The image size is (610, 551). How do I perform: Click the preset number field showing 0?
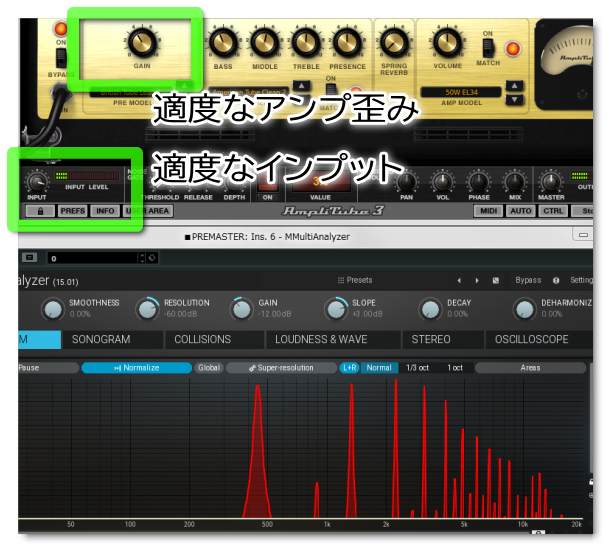click(92, 258)
